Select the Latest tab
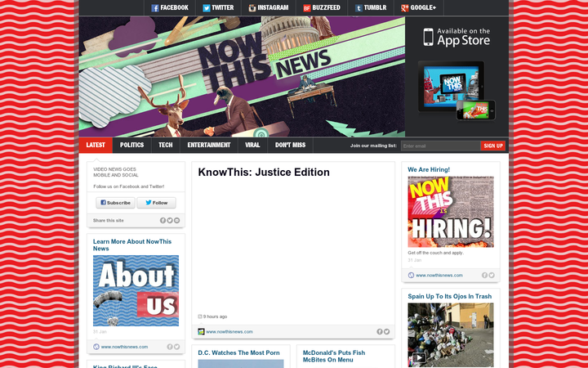This screenshot has height=368, width=588. (96, 145)
